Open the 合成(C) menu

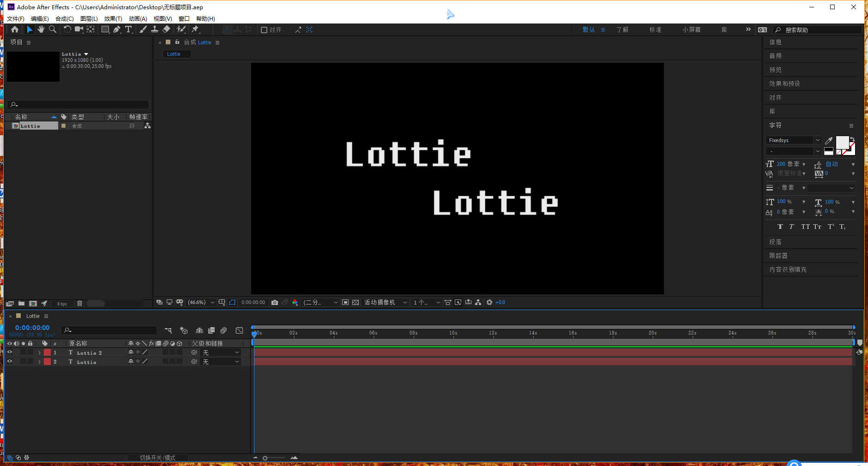[65, 19]
